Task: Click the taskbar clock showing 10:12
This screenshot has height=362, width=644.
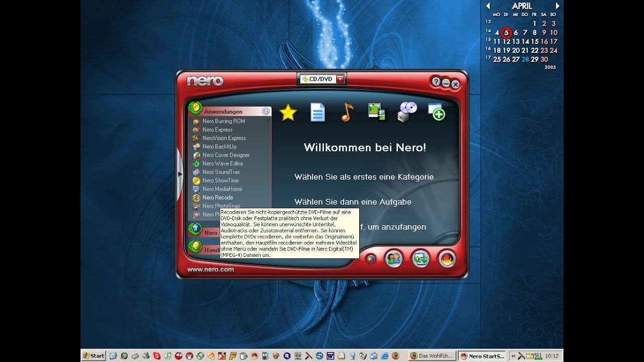Action: [553, 355]
